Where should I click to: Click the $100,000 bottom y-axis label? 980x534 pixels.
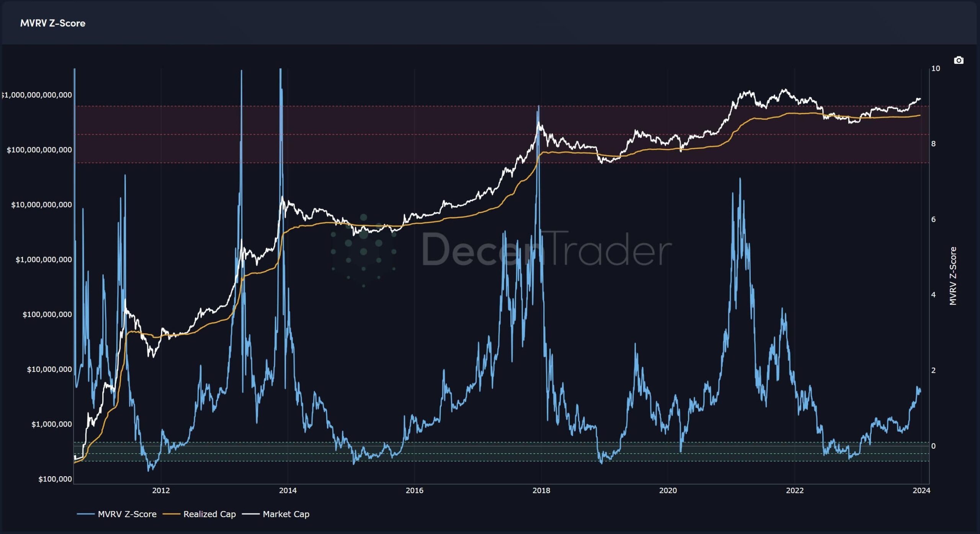(55, 479)
